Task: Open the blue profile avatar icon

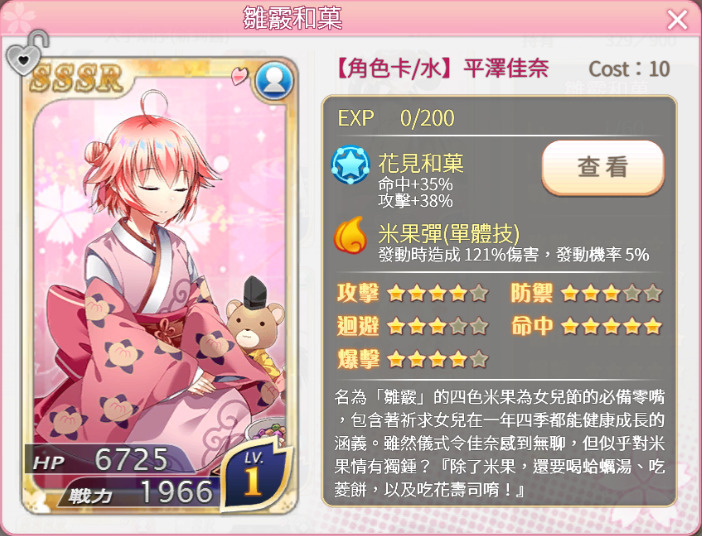Action: pos(274,81)
